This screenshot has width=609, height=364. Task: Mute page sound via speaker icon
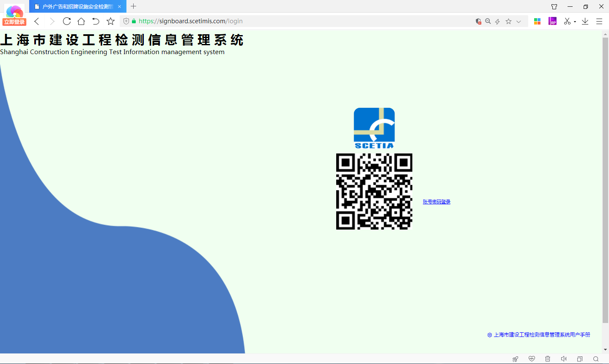pyautogui.click(x=564, y=359)
